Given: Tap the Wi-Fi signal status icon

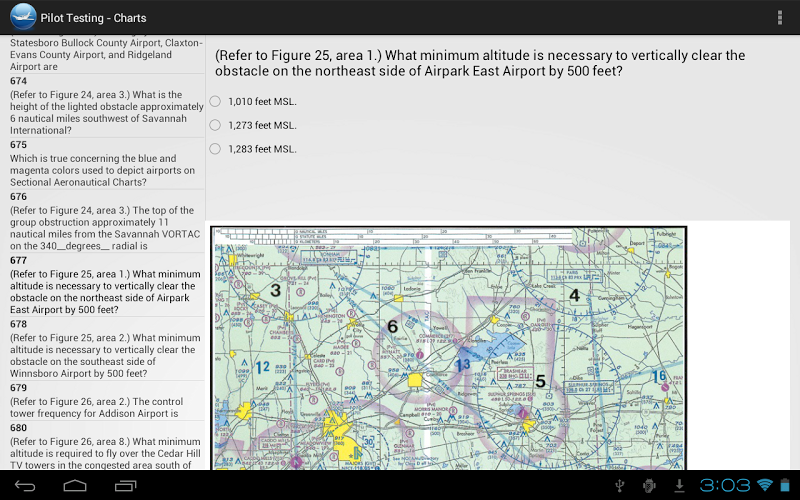Looking at the screenshot, I should click(x=764, y=485).
